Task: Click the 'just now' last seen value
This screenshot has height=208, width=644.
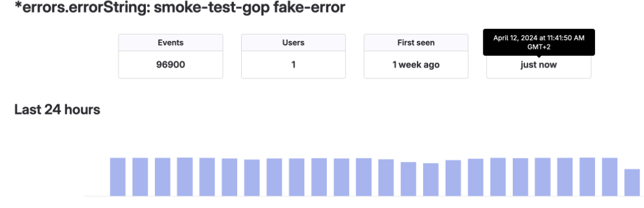Action: pos(539,65)
